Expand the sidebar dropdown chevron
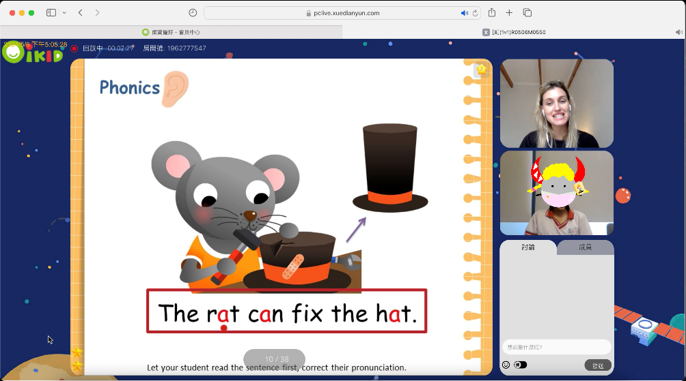Screen dimensions: 686x381 click(64, 13)
